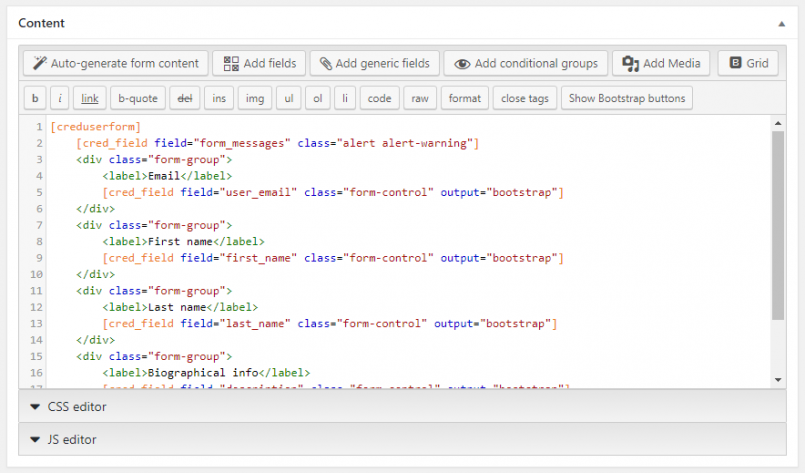Click the First name label on line 8

pyautogui.click(x=180, y=241)
